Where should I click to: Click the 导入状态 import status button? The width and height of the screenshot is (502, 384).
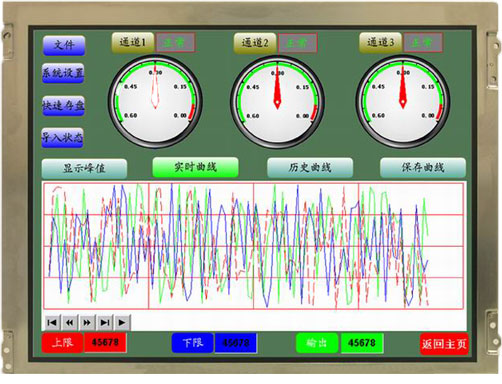point(62,137)
